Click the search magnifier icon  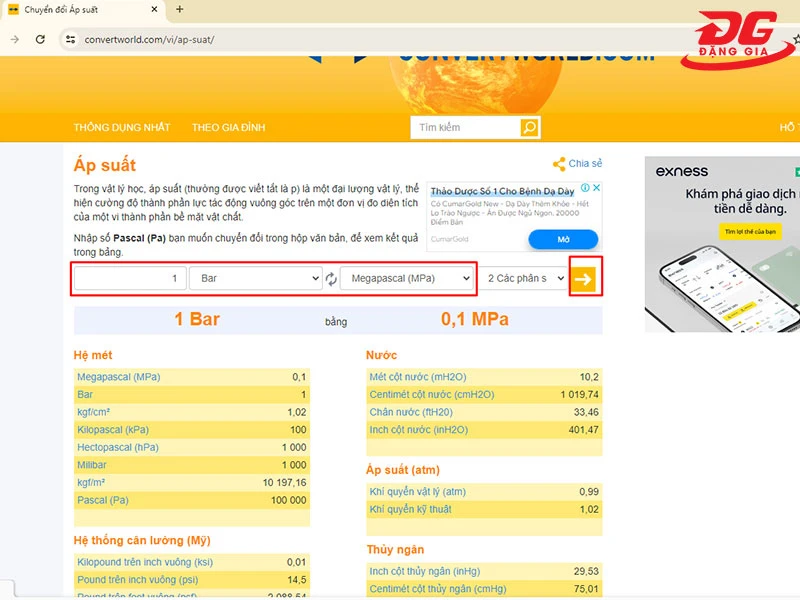pyautogui.click(x=530, y=128)
